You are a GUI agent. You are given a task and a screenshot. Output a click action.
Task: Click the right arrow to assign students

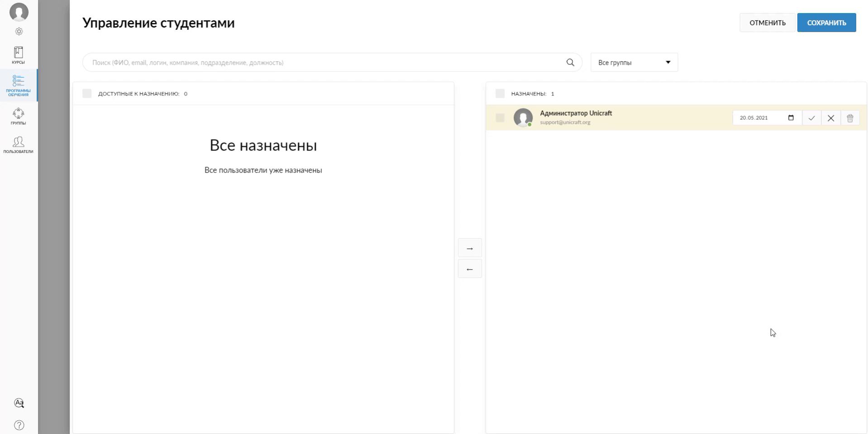tap(470, 248)
